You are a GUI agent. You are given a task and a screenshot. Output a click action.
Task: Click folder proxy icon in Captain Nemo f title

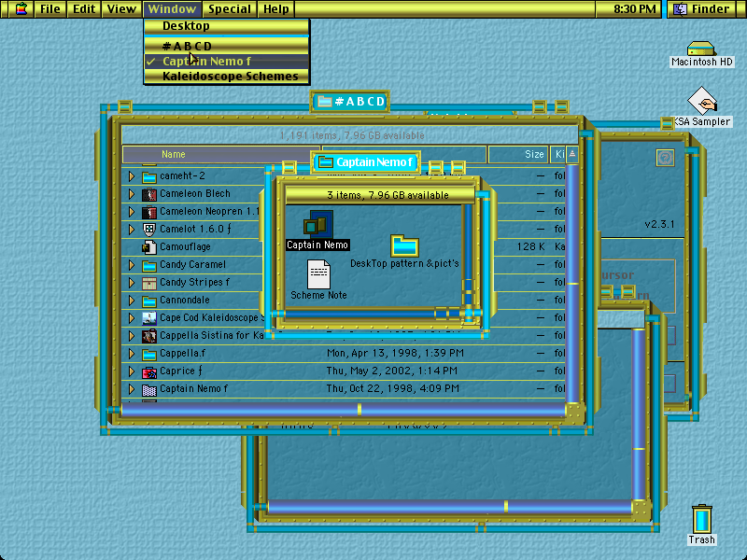coord(325,162)
